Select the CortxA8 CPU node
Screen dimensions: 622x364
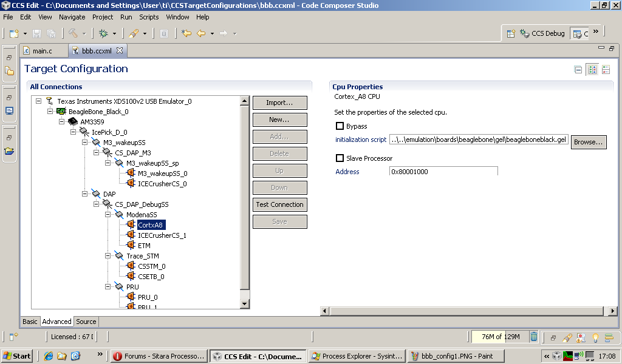coord(151,225)
